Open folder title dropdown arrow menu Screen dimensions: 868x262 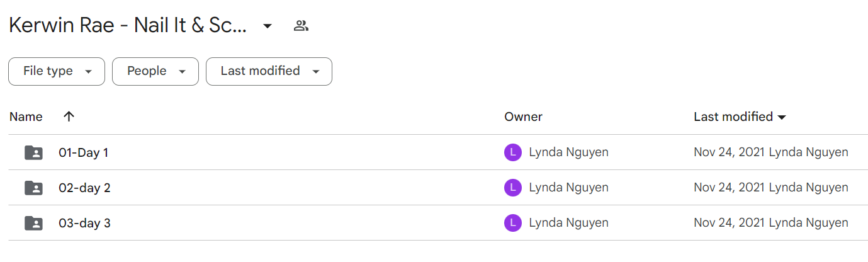pos(268,26)
